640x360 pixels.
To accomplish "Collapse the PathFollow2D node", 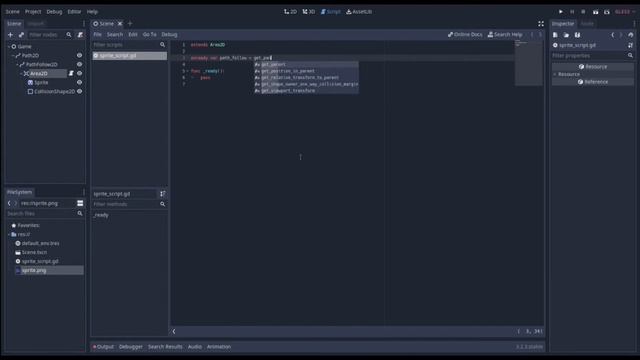I will coord(17,64).
